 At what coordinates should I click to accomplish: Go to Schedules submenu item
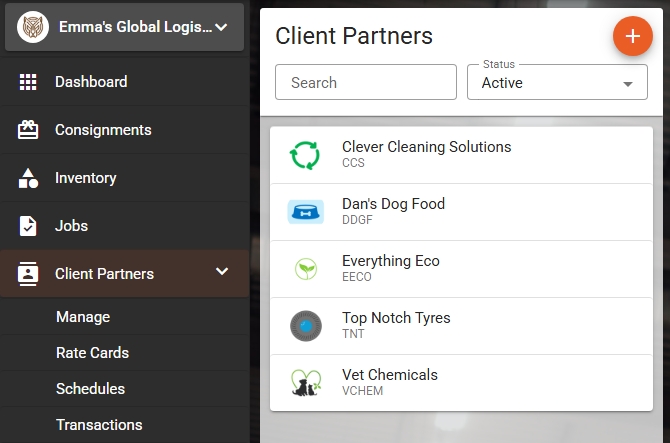[124, 389]
